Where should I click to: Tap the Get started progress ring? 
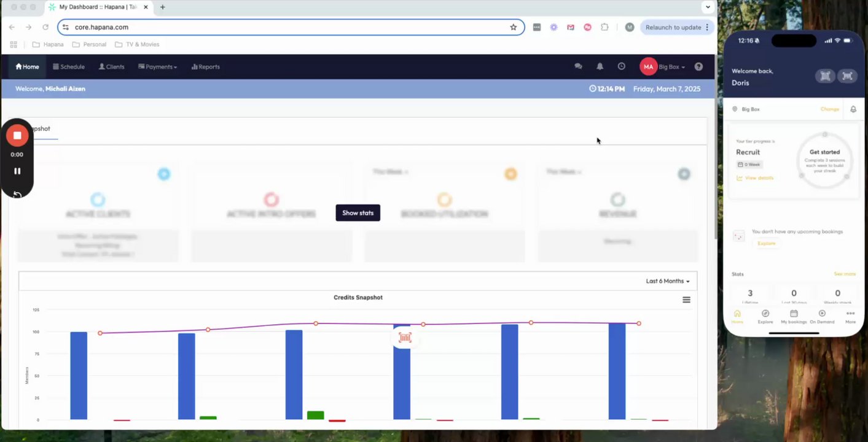[824, 161]
